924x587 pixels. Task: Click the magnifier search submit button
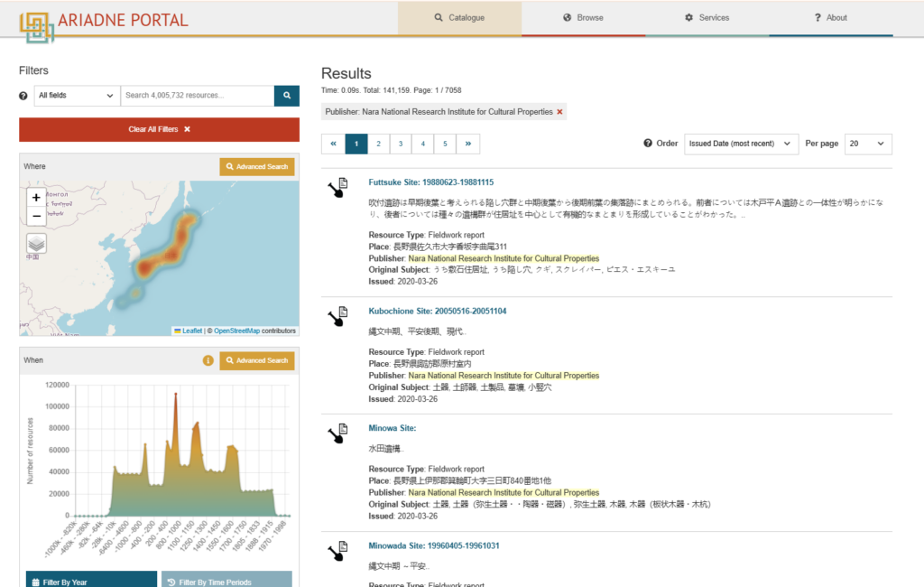pos(287,96)
